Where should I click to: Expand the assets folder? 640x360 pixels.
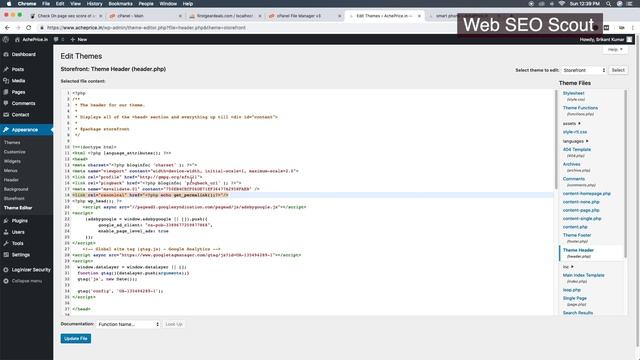[571, 124]
